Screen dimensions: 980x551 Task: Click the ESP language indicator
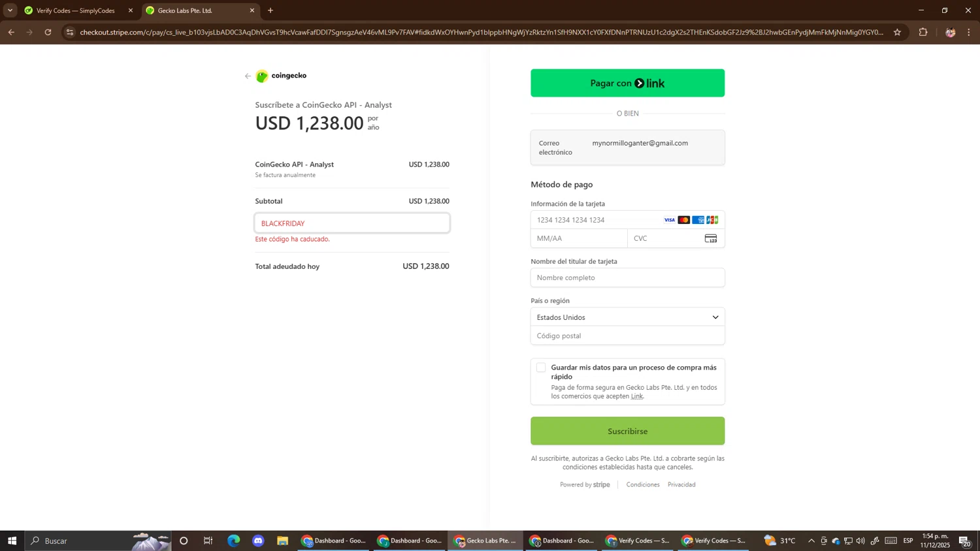pyautogui.click(x=908, y=541)
